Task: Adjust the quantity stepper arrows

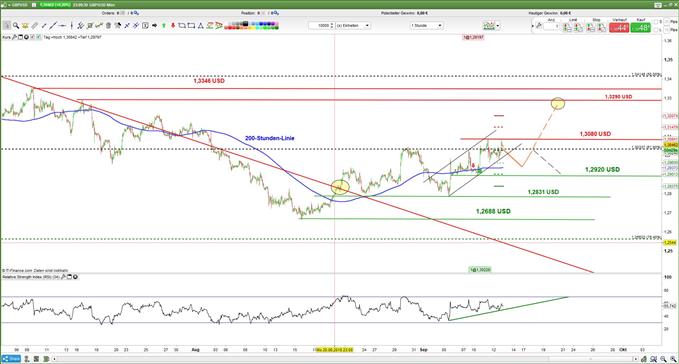Action: (x=332, y=26)
